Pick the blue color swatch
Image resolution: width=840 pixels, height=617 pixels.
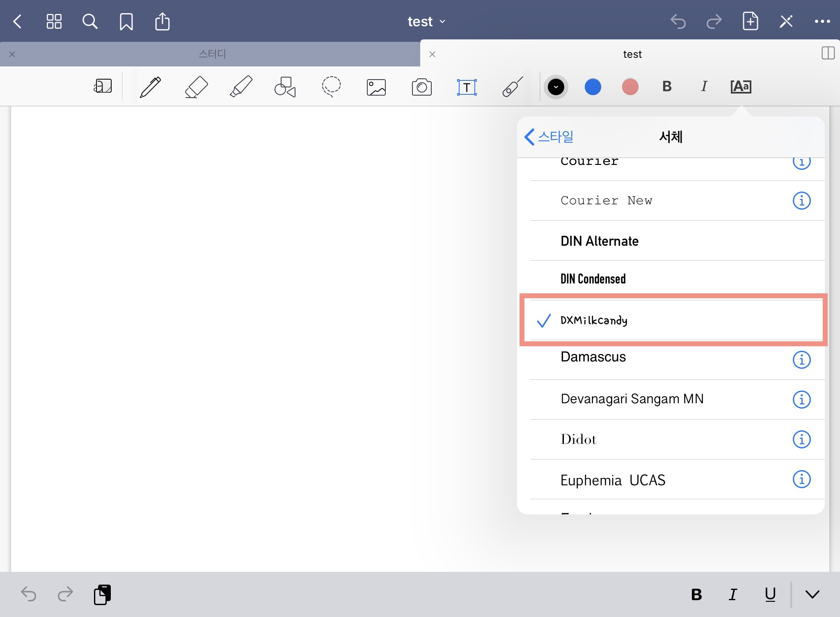point(593,87)
